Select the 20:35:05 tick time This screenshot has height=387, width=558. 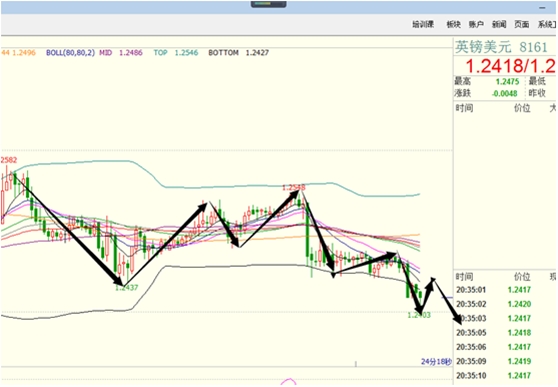[471, 333]
